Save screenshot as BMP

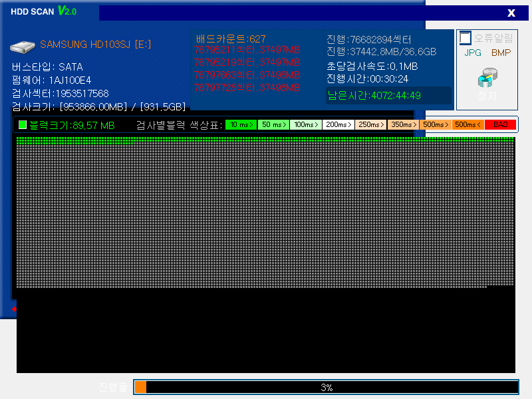click(501, 53)
